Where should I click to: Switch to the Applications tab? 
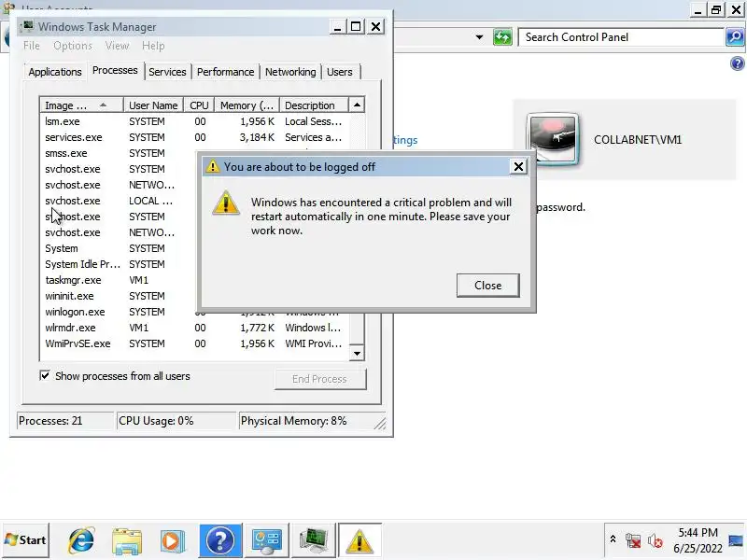coord(55,72)
